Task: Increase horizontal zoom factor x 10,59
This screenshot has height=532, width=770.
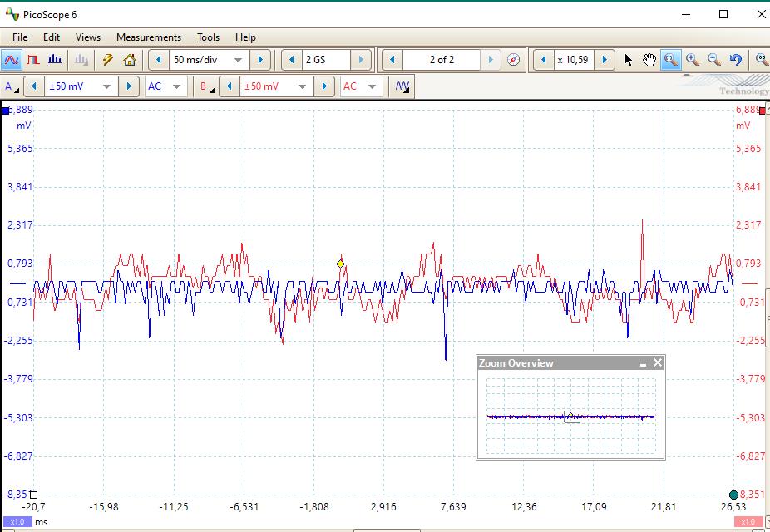Action: pyautogui.click(x=605, y=60)
